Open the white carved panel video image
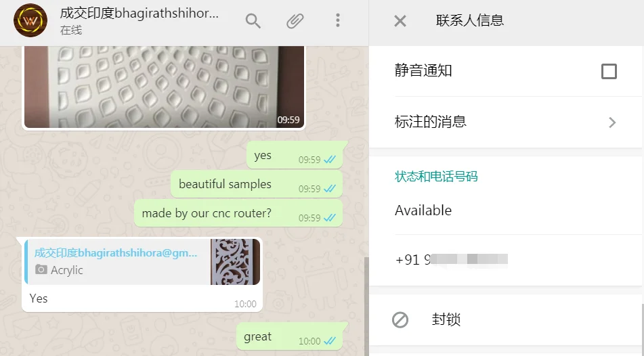 (164, 87)
